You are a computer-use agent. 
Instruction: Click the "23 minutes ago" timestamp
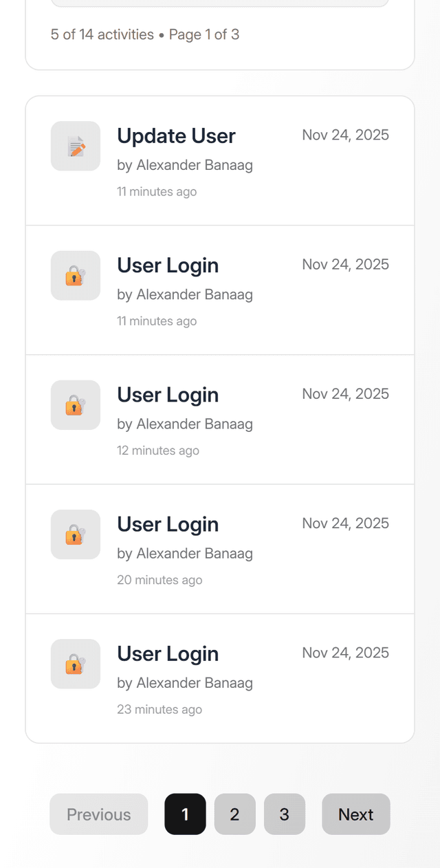pyautogui.click(x=159, y=709)
